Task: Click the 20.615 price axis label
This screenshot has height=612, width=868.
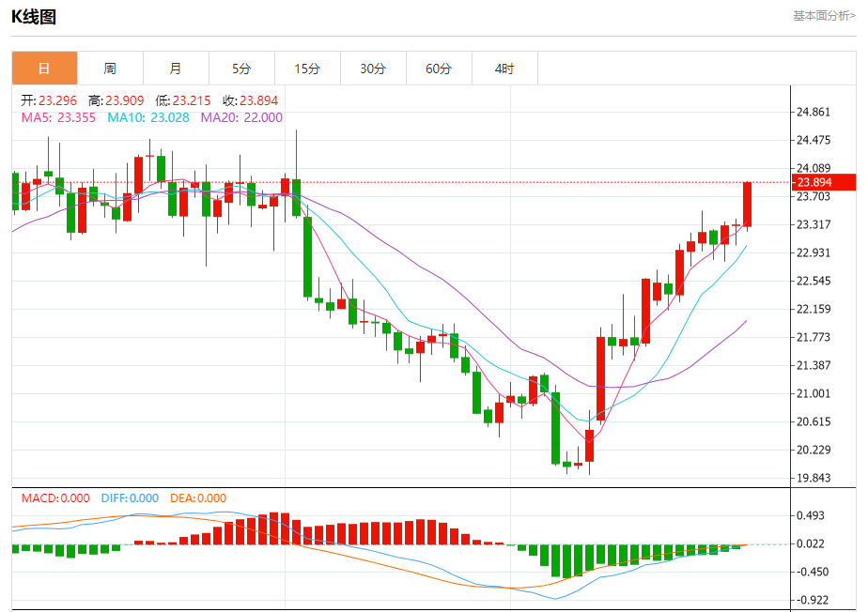Action: tap(814, 421)
